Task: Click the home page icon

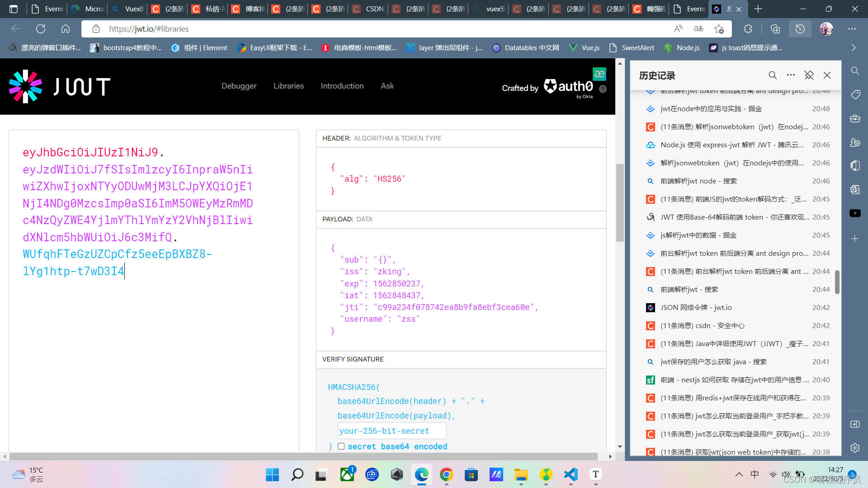Action: click(66, 29)
